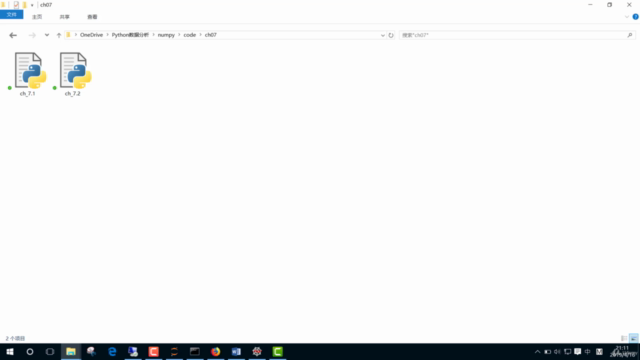Expand the ribbon chevron
Screen dimensions: 640x360
[627, 17]
